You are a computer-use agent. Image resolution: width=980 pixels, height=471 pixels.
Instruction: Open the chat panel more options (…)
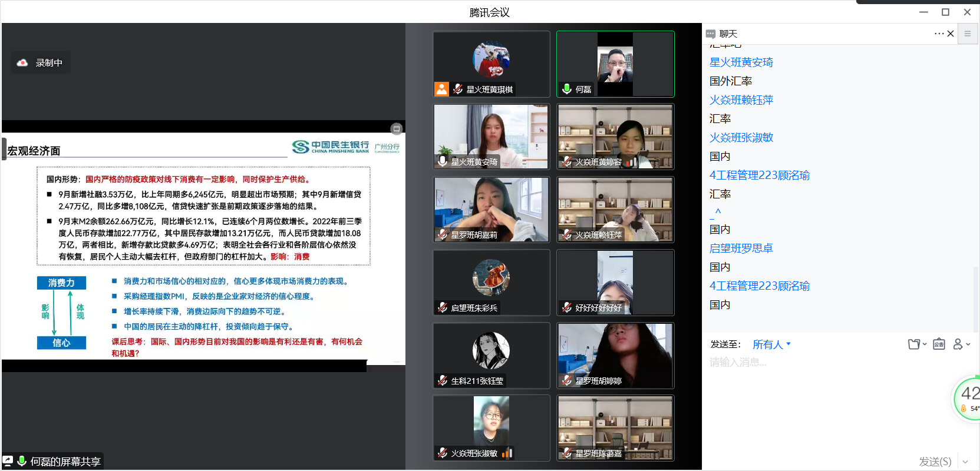938,34
